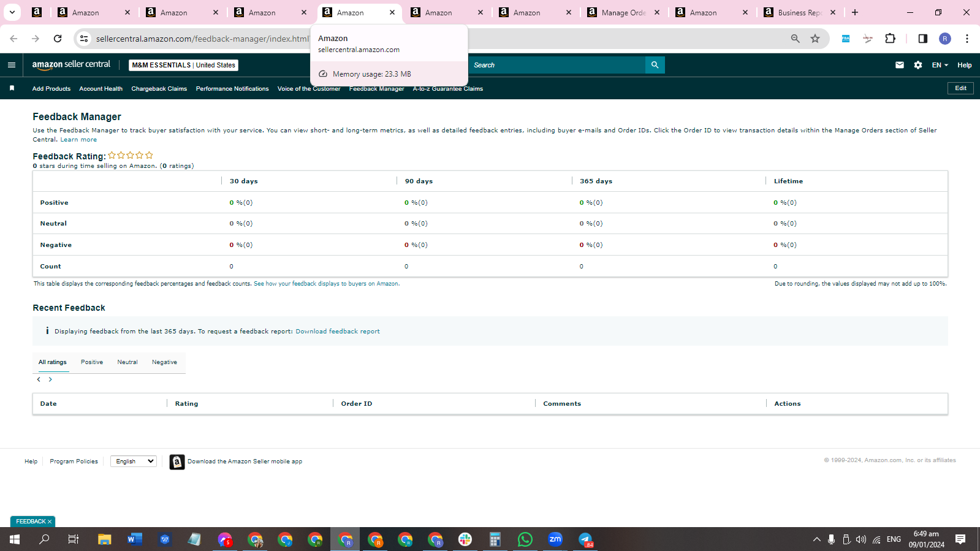
Task: Close the FEEDBACK widget
Action: click(x=50, y=522)
